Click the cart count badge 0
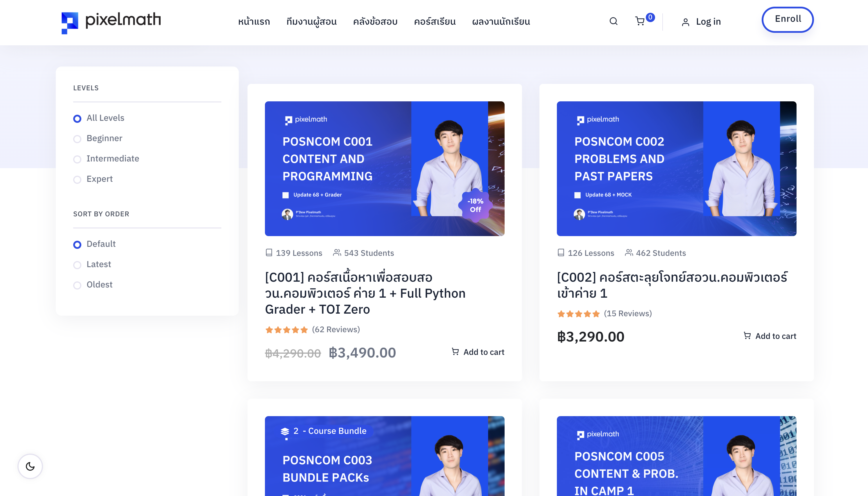 pyautogui.click(x=650, y=17)
